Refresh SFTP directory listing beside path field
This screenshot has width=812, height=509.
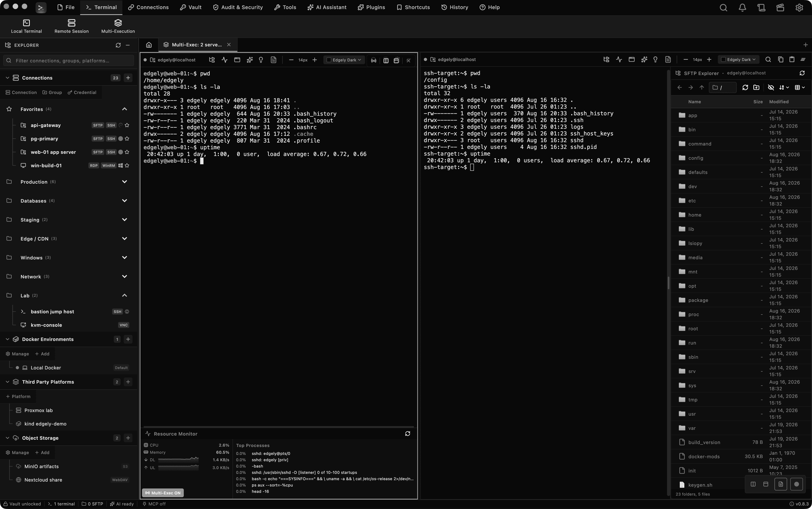tap(745, 87)
